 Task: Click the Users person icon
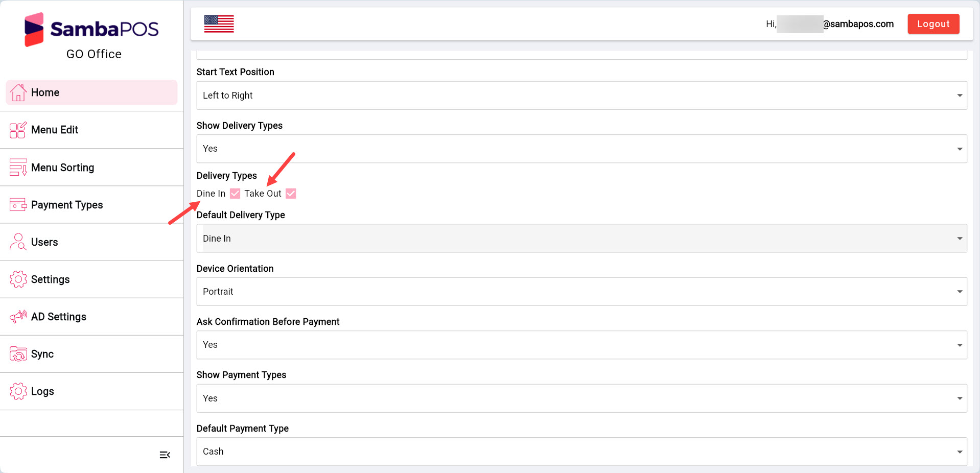[18, 242]
